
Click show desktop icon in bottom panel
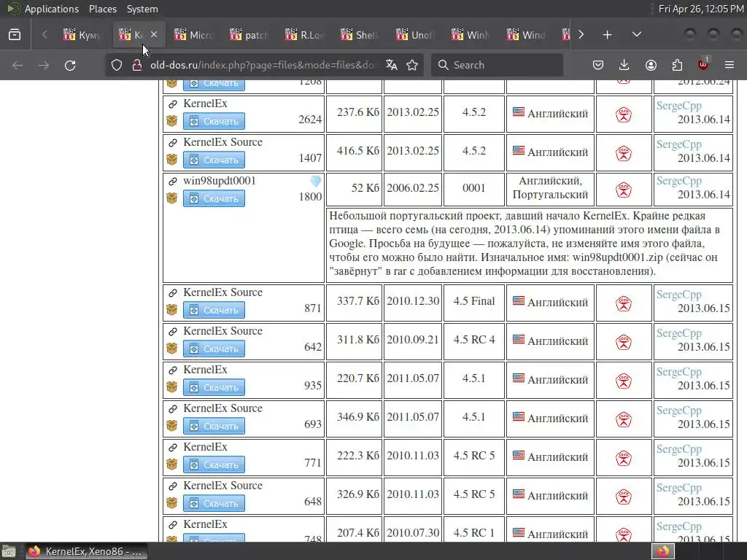(x=9, y=551)
